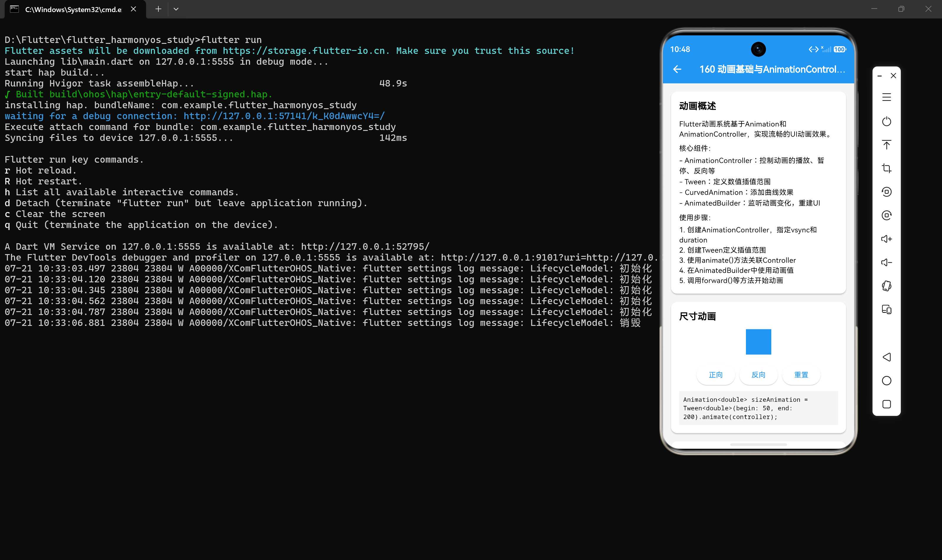Rotate emulator screen counter-clockwise
The height and width of the screenshot is (560, 942).
coord(886,192)
